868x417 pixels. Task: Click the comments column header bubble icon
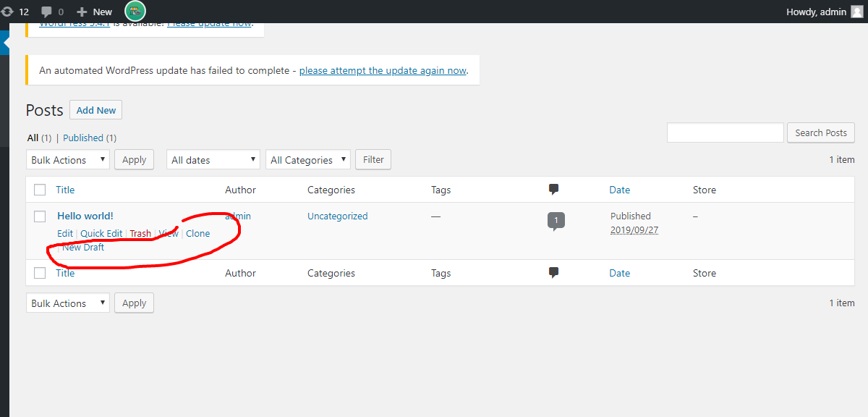[553, 189]
